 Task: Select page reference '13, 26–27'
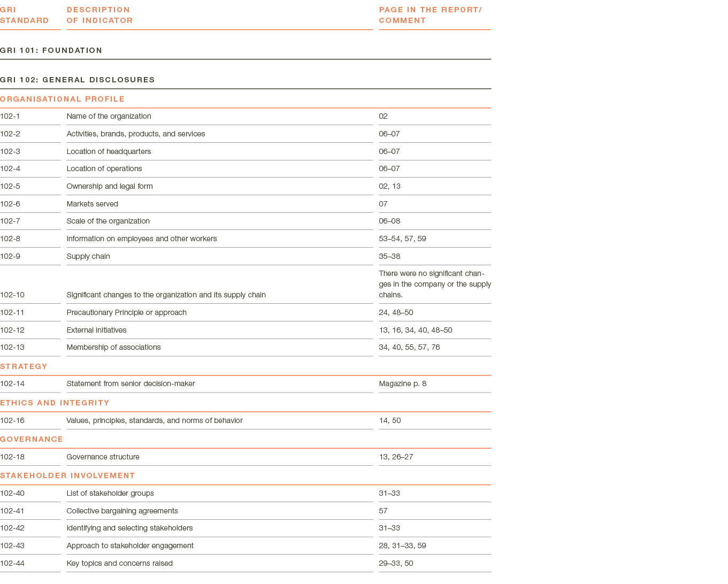pyautogui.click(x=396, y=457)
